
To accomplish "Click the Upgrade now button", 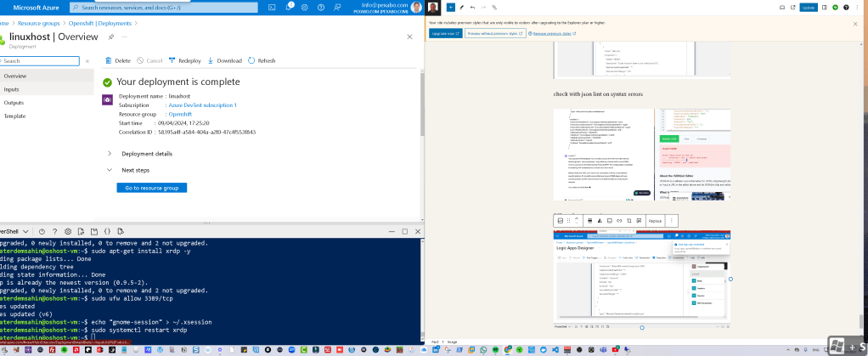I will pyautogui.click(x=446, y=33).
